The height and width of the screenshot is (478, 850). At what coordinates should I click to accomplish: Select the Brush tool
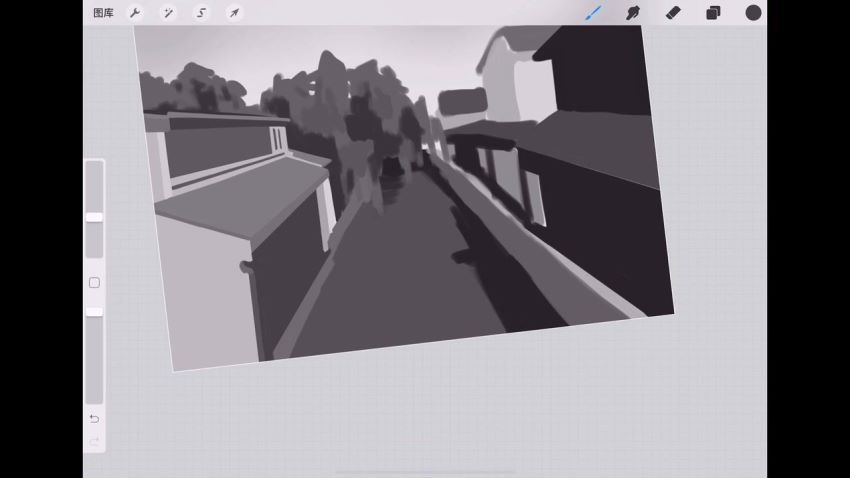[594, 12]
